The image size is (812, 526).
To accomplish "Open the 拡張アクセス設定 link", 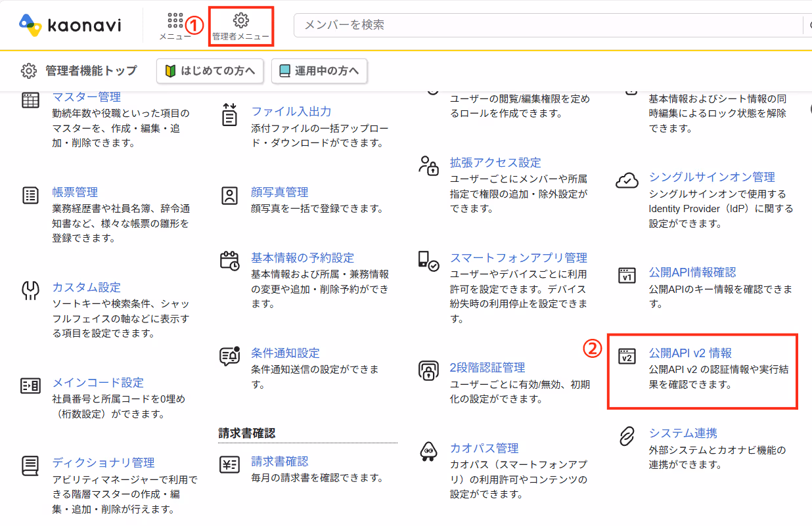I will click(x=495, y=163).
